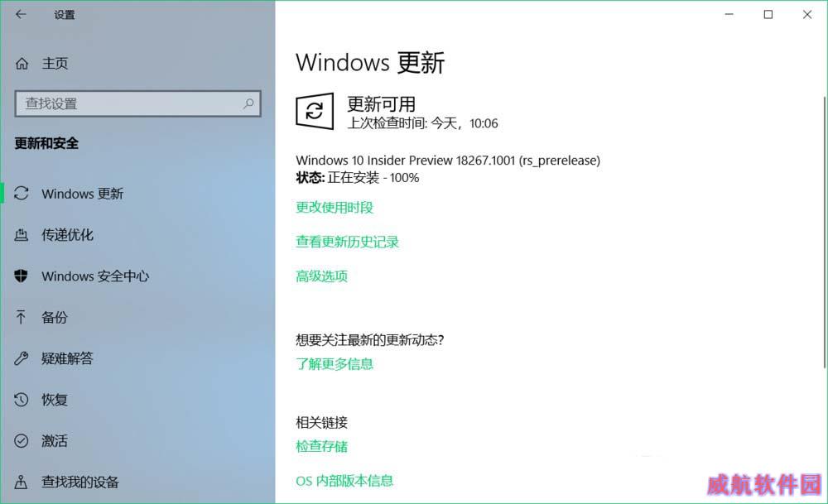The image size is (828, 504).
Task: Go to 高级选项 link
Action: click(x=321, y=276)
